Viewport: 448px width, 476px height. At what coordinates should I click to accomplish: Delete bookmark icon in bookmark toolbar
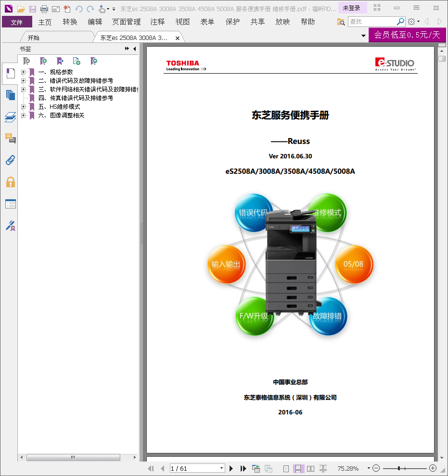27,61
